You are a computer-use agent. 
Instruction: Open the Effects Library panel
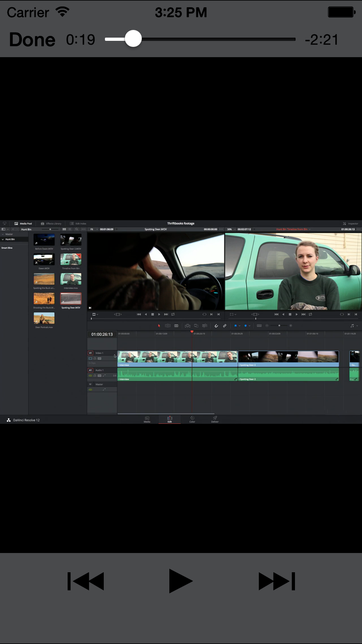[51, 223]
